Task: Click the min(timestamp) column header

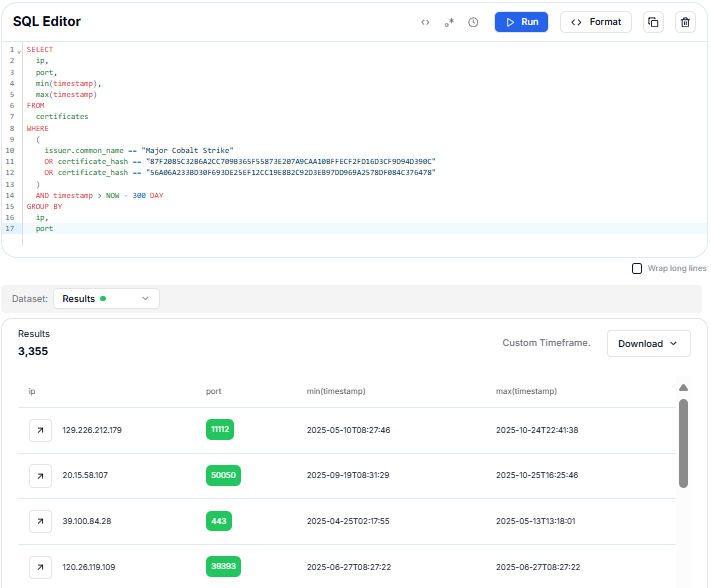Action: coord(336,391)
